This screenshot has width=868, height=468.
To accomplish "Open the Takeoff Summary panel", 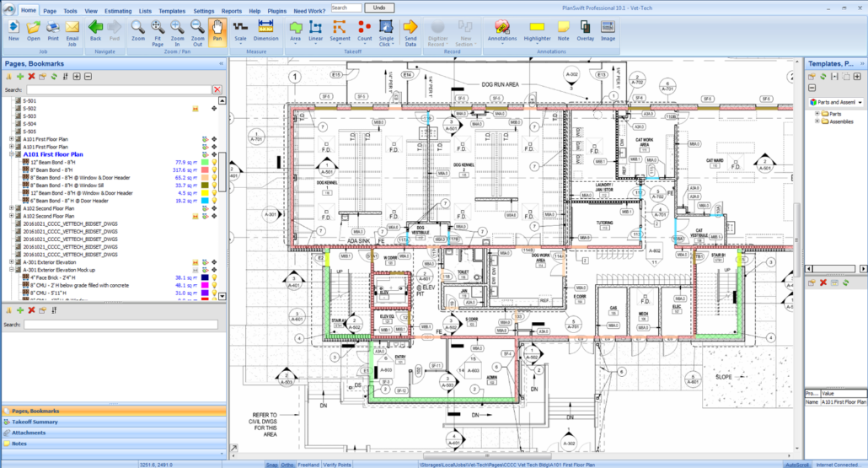I will click(35, 422).
